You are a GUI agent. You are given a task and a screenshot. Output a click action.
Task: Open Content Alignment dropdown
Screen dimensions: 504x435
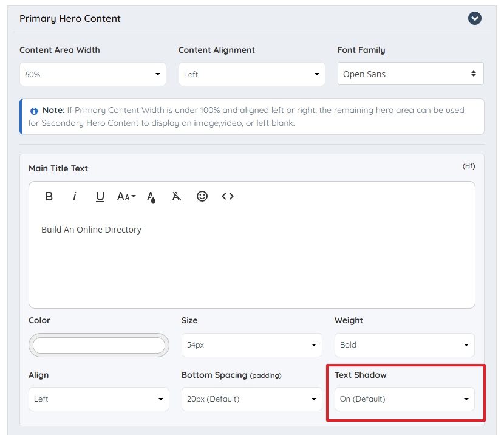pos(251,74)
